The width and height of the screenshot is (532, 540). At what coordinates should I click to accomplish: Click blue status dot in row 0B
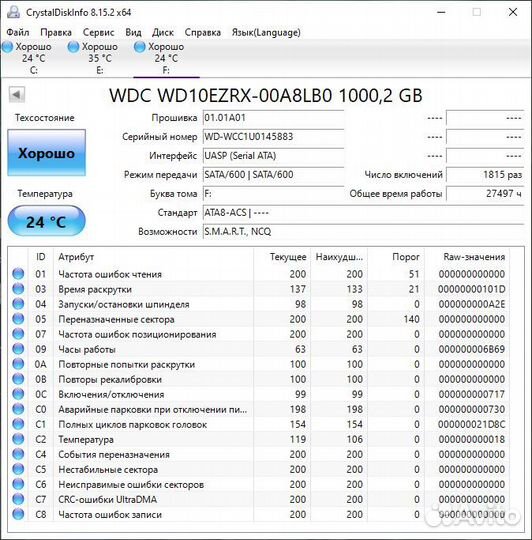coord(18,379)
